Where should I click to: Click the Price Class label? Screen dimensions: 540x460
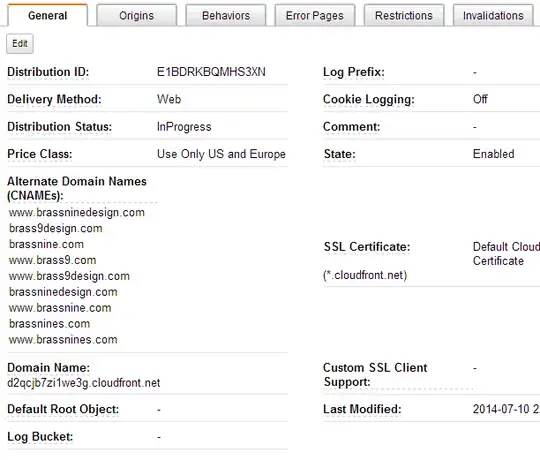pos(40,154)
